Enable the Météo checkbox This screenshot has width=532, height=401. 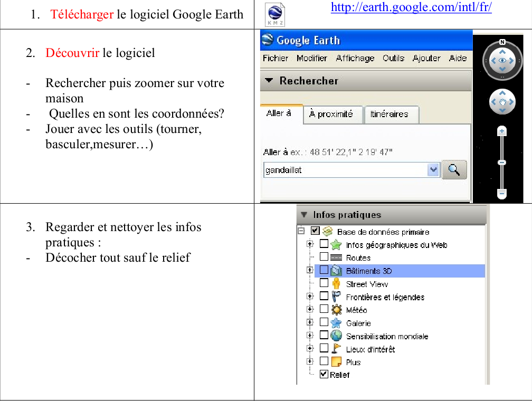324,309
